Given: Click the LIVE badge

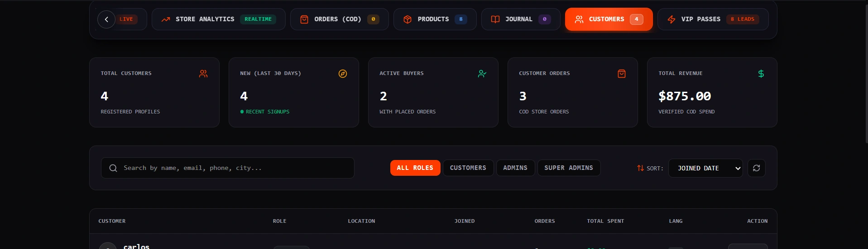Looking at the screenshot, I should tap(126, 19).
